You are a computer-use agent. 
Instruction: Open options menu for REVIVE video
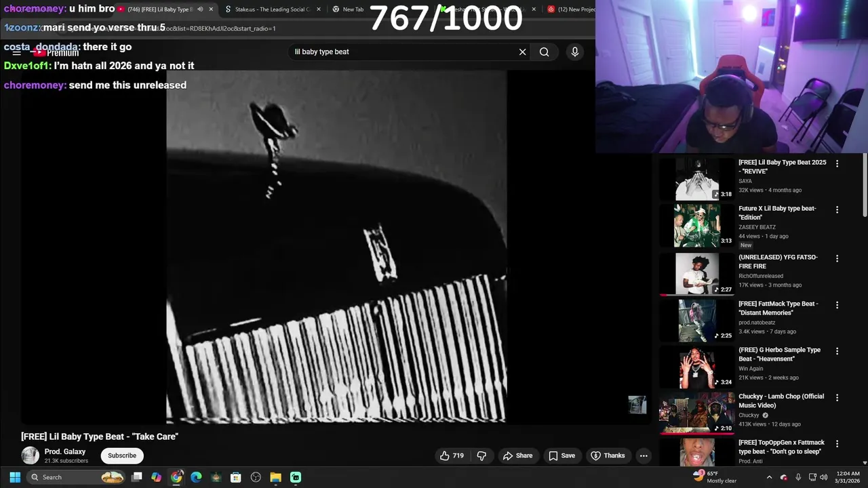(837, 163)
